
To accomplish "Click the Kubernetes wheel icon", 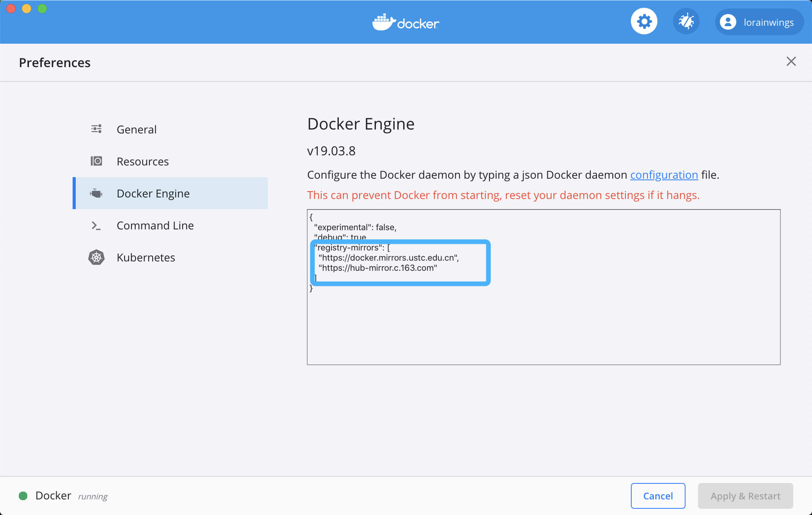I will coord(96,257).
